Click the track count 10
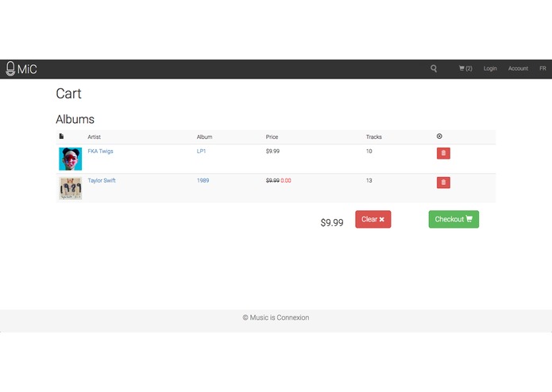Viewport: 552px width, 392px height. [369, 152]
